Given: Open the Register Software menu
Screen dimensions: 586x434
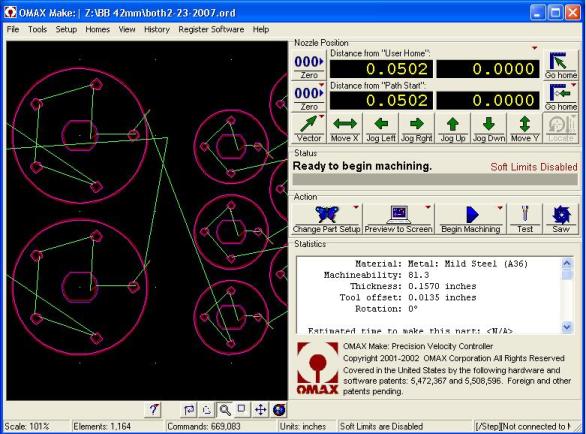Looking at the screenshot, I should [x=211, y=29].
